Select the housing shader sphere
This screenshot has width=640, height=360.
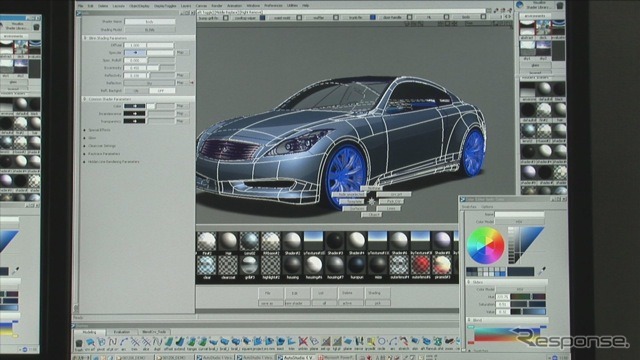[292, 266]
